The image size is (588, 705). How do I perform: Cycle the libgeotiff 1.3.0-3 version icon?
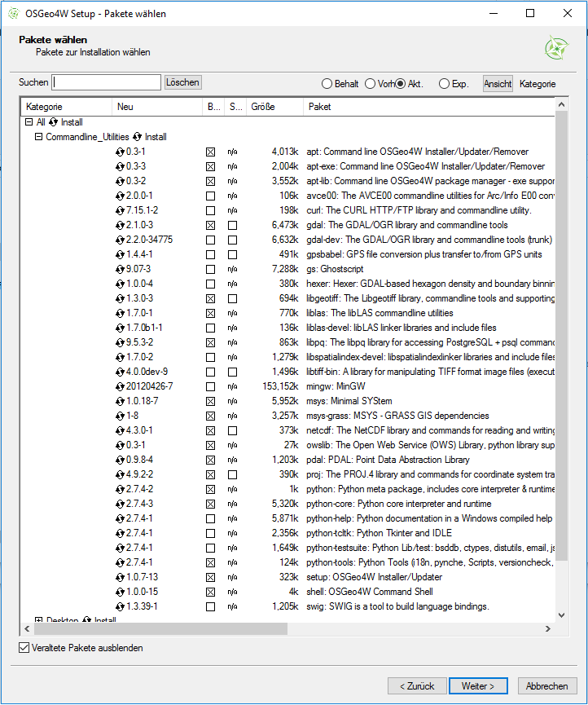[x=120, y=299]
